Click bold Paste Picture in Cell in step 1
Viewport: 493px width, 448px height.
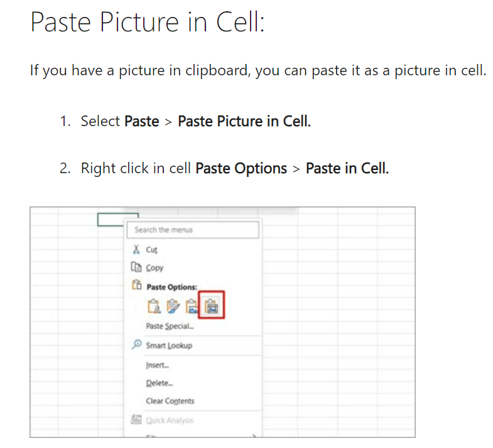(x=244, y=121)
